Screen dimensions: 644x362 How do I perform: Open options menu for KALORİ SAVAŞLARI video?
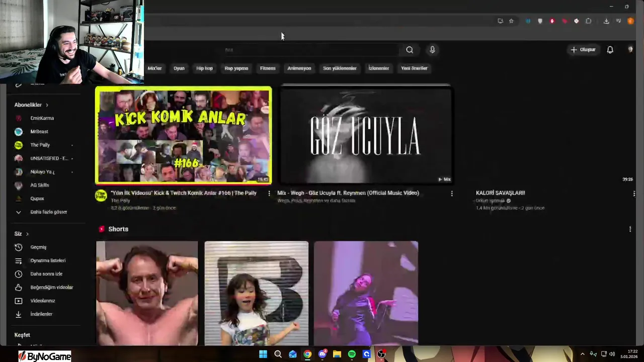[634, 193]
